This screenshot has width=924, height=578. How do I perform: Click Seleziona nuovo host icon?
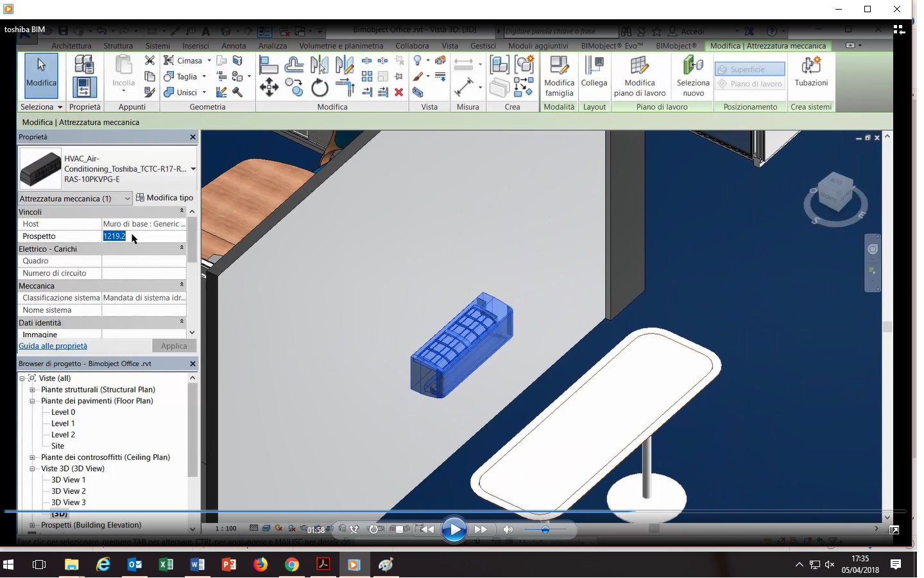693,76
